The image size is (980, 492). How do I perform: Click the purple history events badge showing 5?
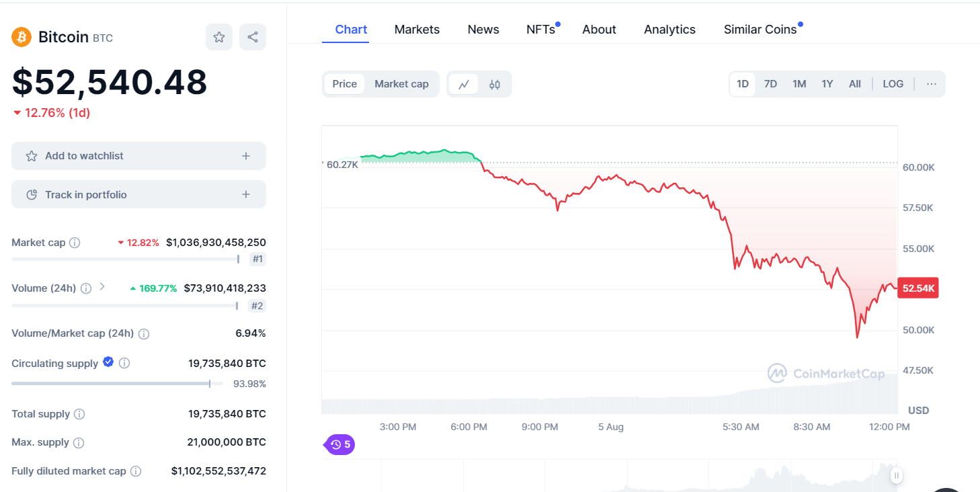[x=339, y=444]
